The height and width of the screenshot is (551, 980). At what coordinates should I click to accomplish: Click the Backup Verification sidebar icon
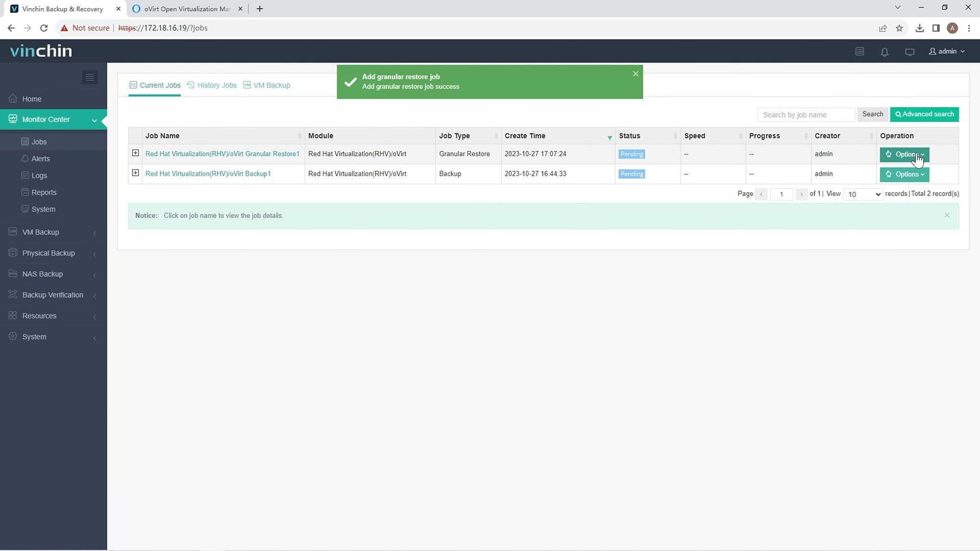point(13,294)
